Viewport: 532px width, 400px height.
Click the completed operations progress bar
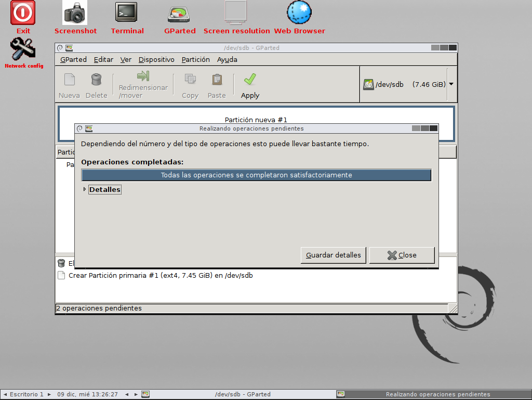click(256, 175)
